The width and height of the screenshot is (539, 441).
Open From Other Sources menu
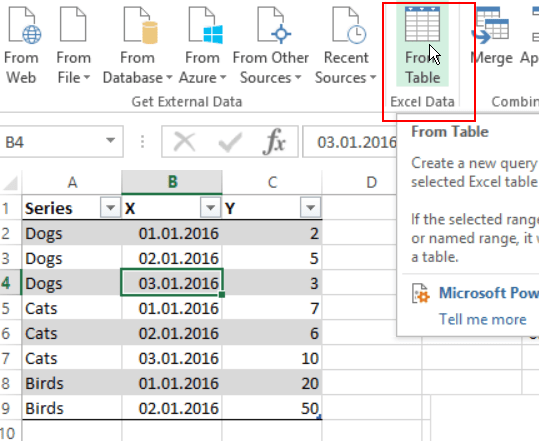[271, 45]
